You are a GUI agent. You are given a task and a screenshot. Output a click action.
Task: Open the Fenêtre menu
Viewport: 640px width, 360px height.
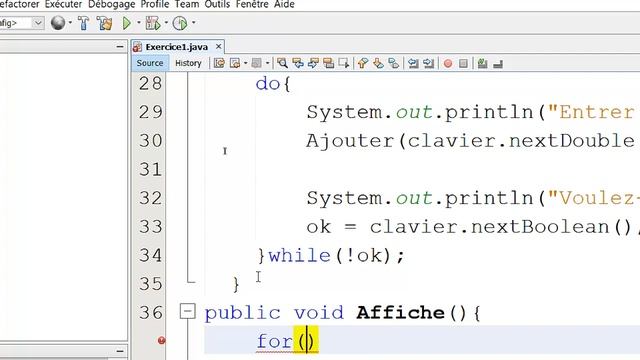coord(252,4)
